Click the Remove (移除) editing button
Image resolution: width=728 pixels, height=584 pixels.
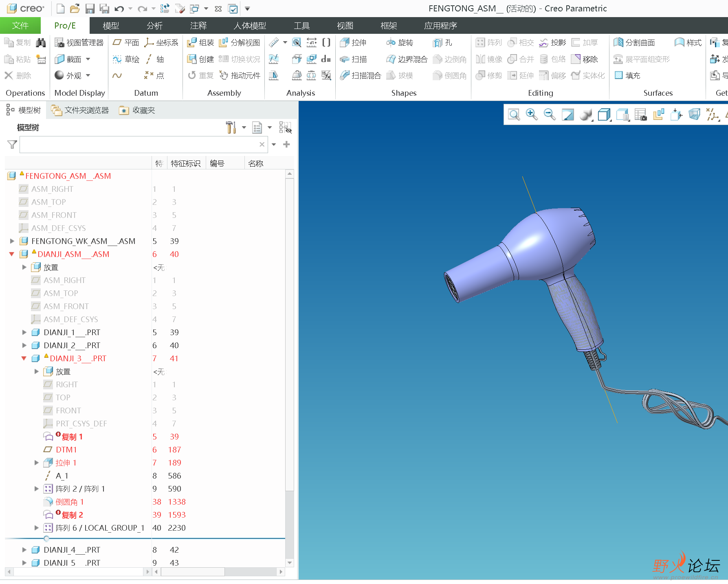(x=576, y=59)
